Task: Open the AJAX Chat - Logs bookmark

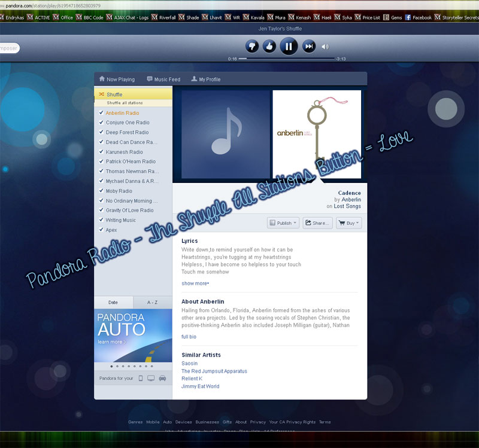Action: (x=128, y=17)
